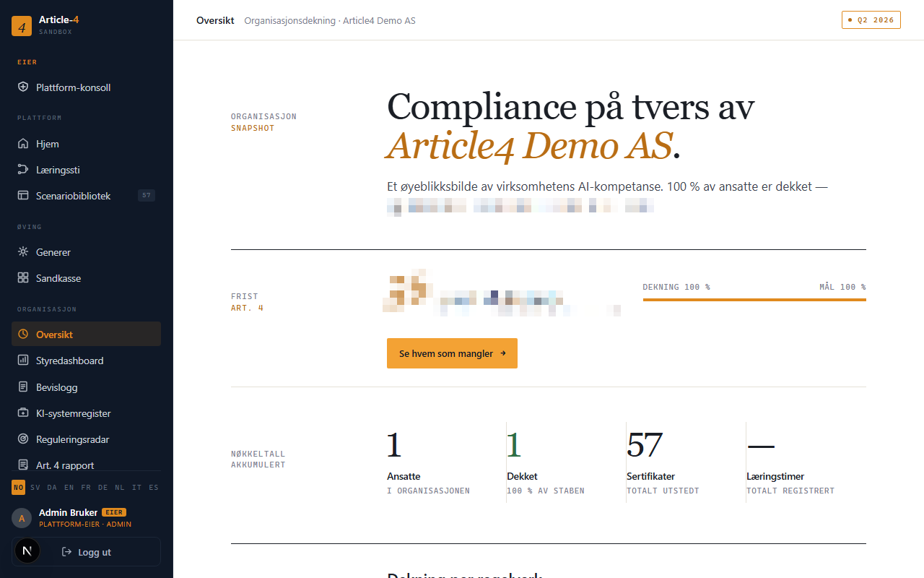Click the Læringssti path icon
Screen dimensions: 924x578
tap(23, 170)
